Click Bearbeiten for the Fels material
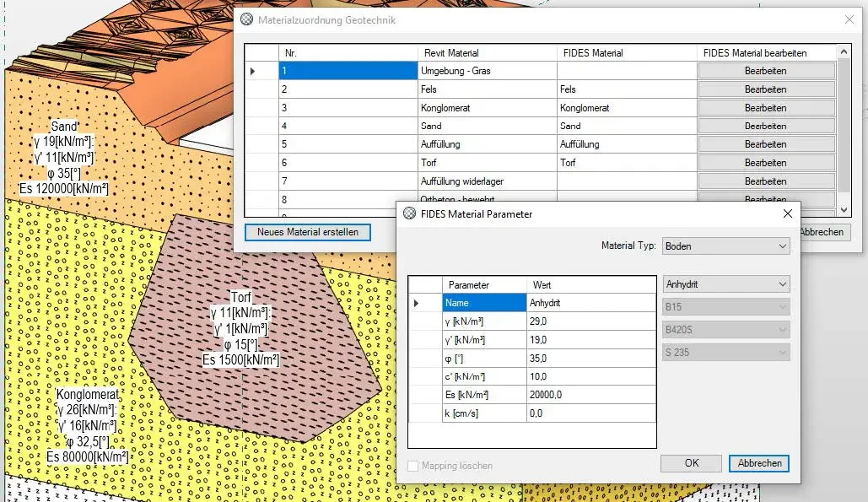The height and width of the screenshot is (502, 868). tap(766, 89)
